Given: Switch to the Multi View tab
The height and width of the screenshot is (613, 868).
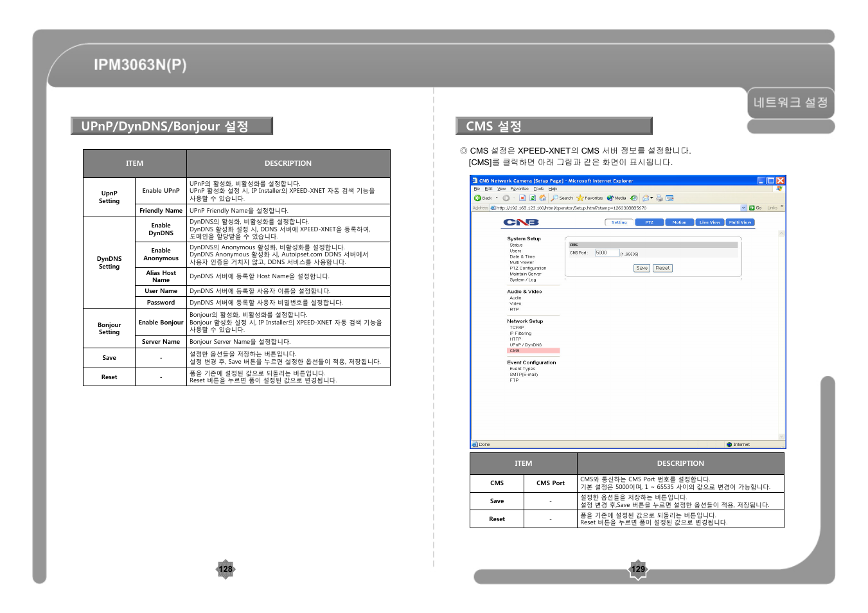Looking at the screenshot, I should click(740, 222).
